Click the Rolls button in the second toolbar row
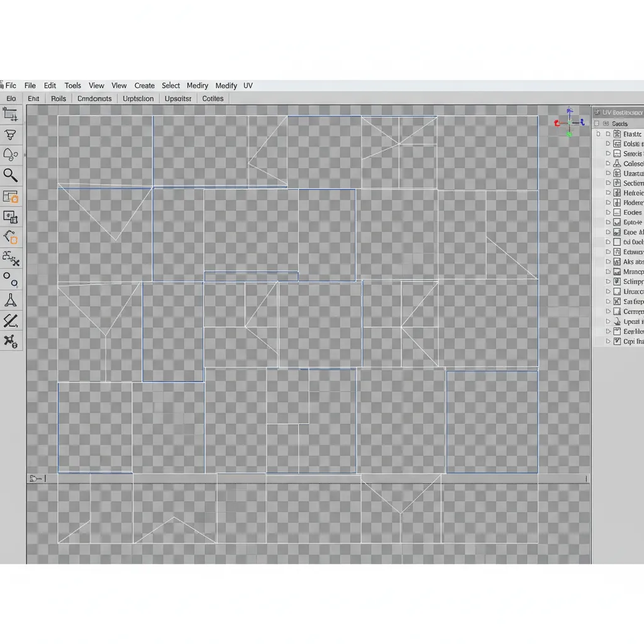644x644 pixels. pyautogui.click(x=58, y=98)
